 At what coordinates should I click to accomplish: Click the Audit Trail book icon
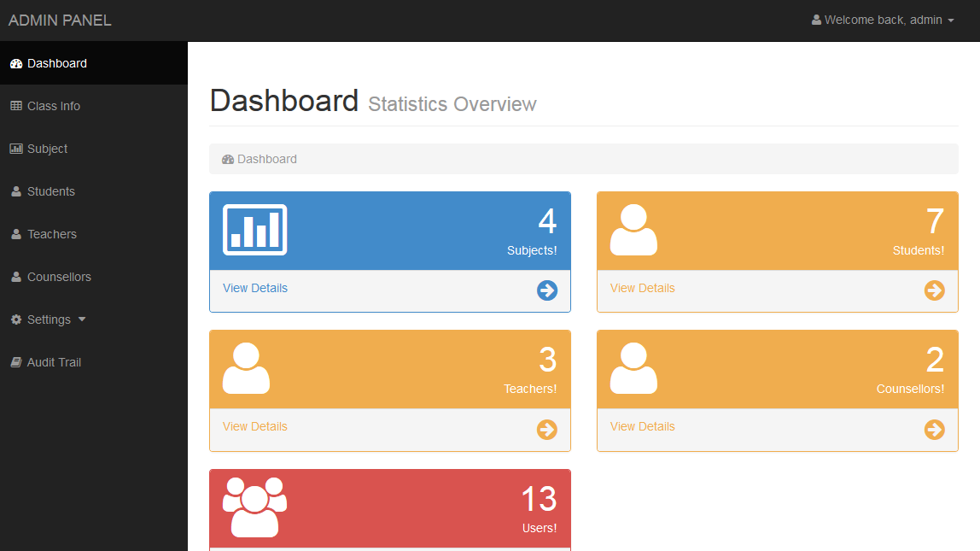(15, 361)
